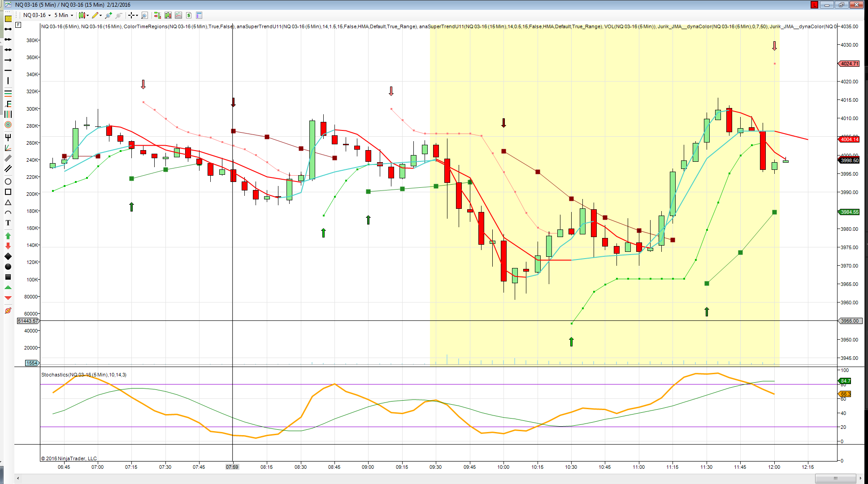
Task: Select the Gann Fan tool
Action: (8, 148)
